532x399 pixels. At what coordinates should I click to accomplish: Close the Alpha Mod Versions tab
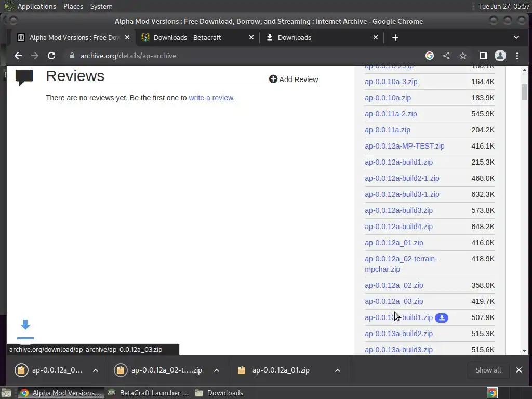pos(127,37)
